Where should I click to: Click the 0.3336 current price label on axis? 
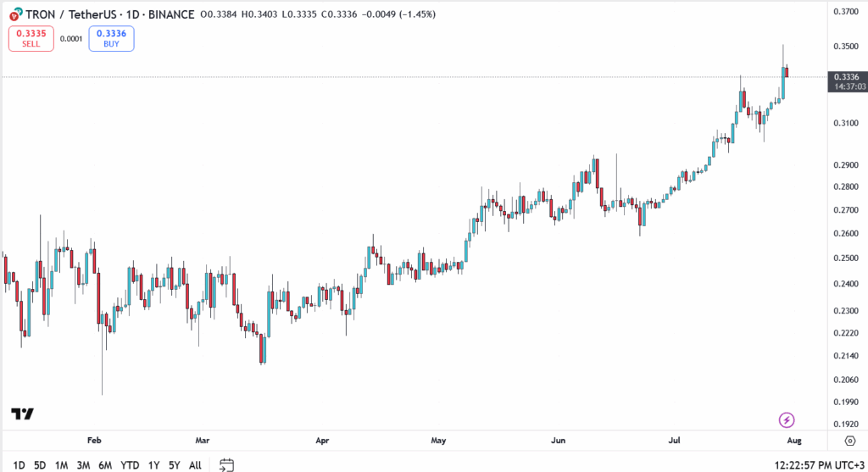(847, 76)
